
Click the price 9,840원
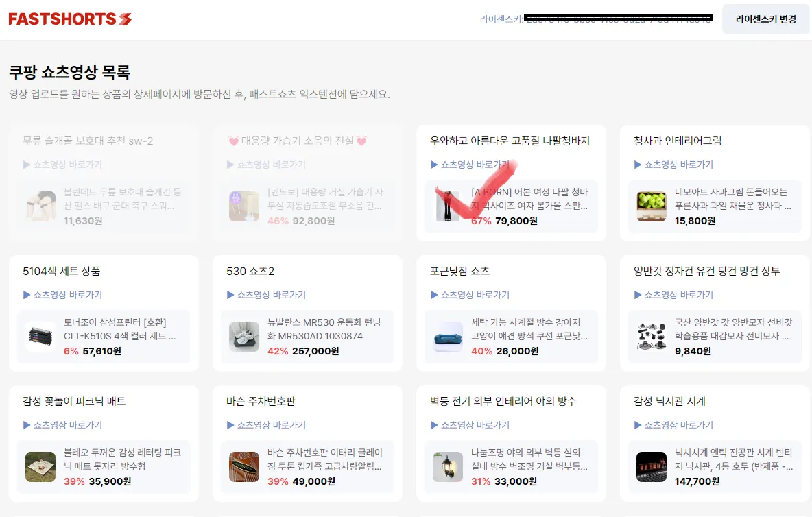693,351
